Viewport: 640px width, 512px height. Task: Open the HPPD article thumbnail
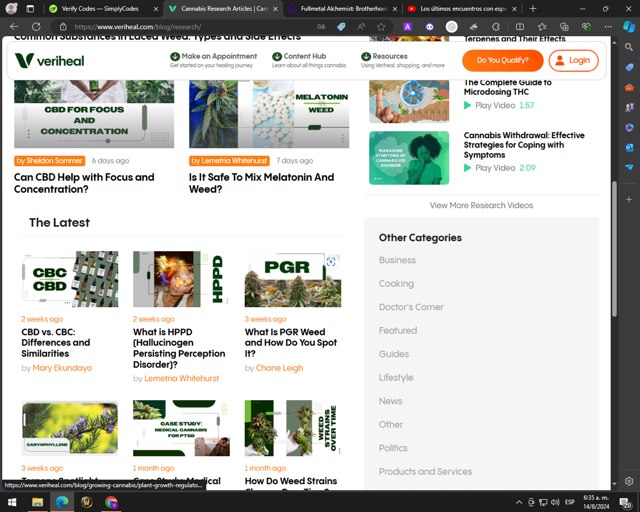(181, 279)
